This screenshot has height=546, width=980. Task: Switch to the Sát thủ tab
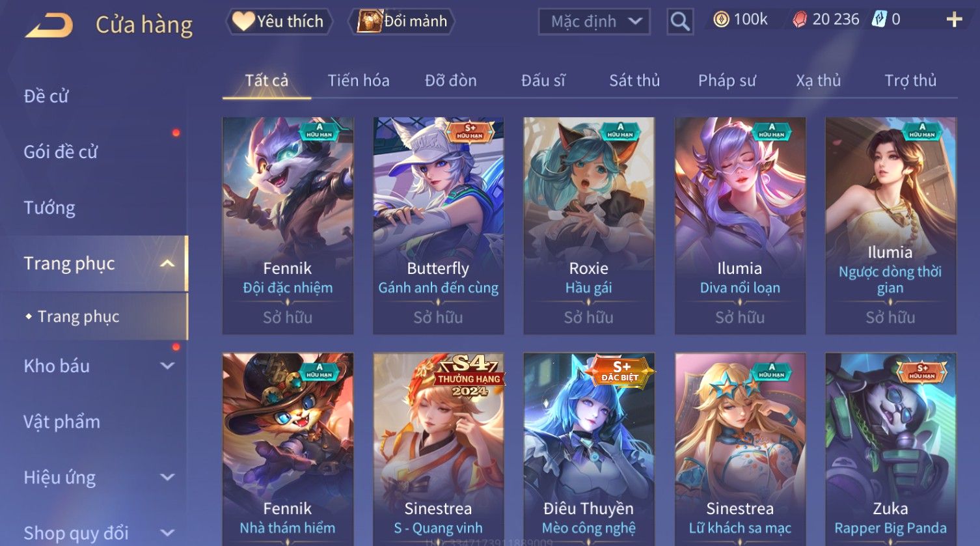[x=634, y=81]
